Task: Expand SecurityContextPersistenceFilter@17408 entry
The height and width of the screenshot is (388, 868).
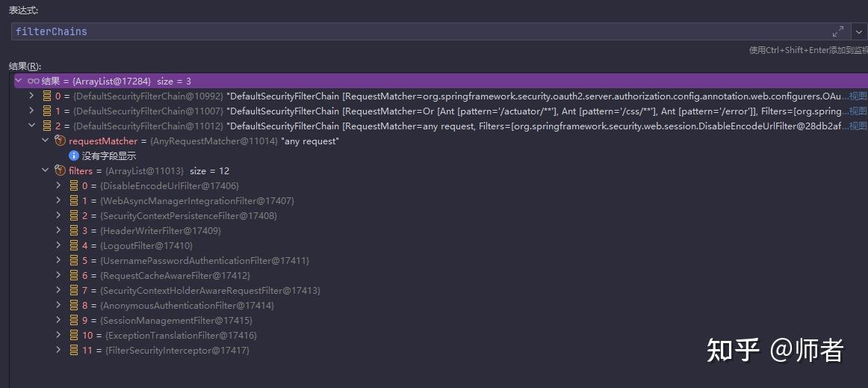Action: [x=59, y=215]
